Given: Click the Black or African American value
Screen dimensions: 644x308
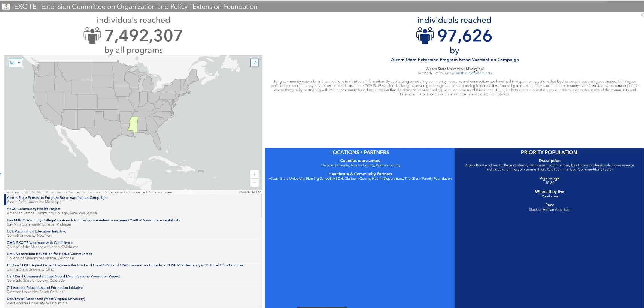Looking at the screenshot, I should tap(550, 209).
